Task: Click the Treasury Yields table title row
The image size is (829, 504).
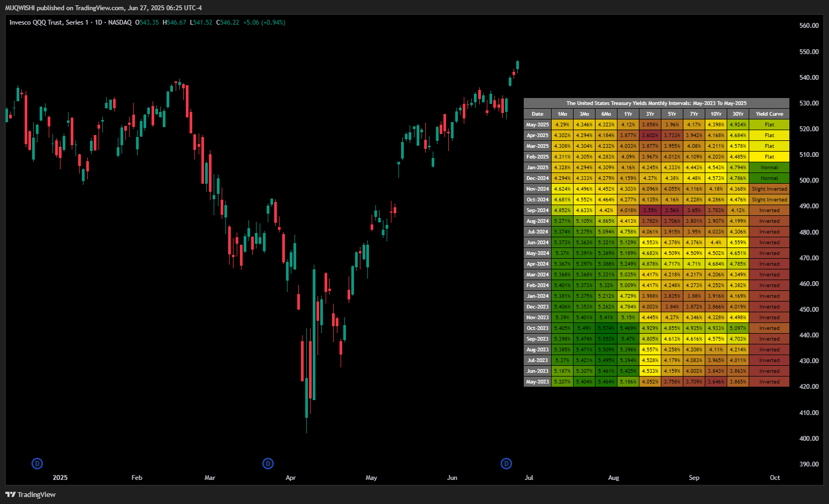Action: coord(657,103)
